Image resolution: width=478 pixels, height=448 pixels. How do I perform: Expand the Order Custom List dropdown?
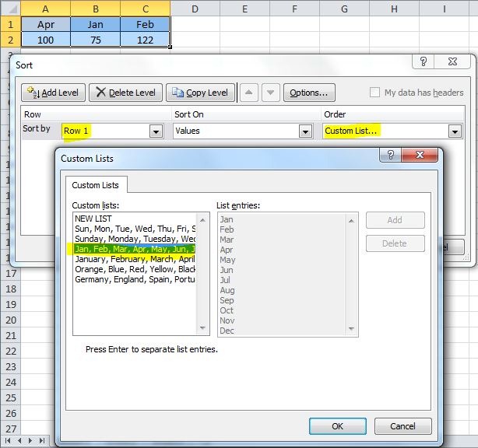[x=455, y=131]
